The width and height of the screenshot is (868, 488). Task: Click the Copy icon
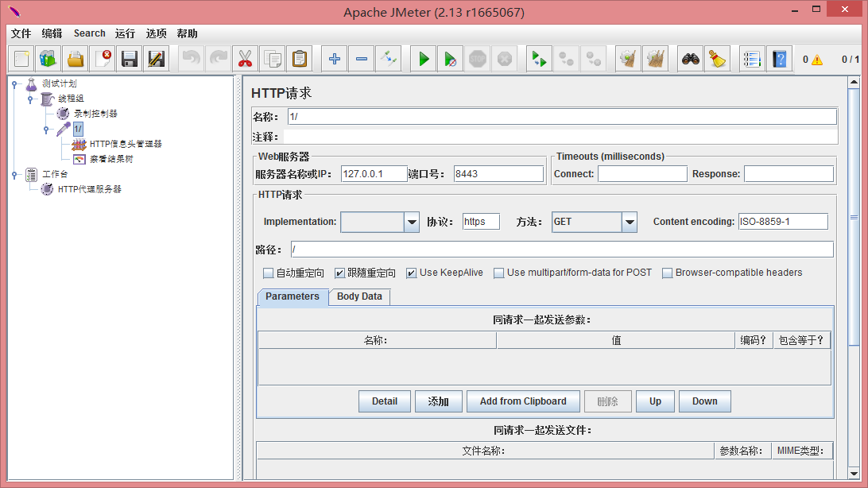[x=273, y=59]
